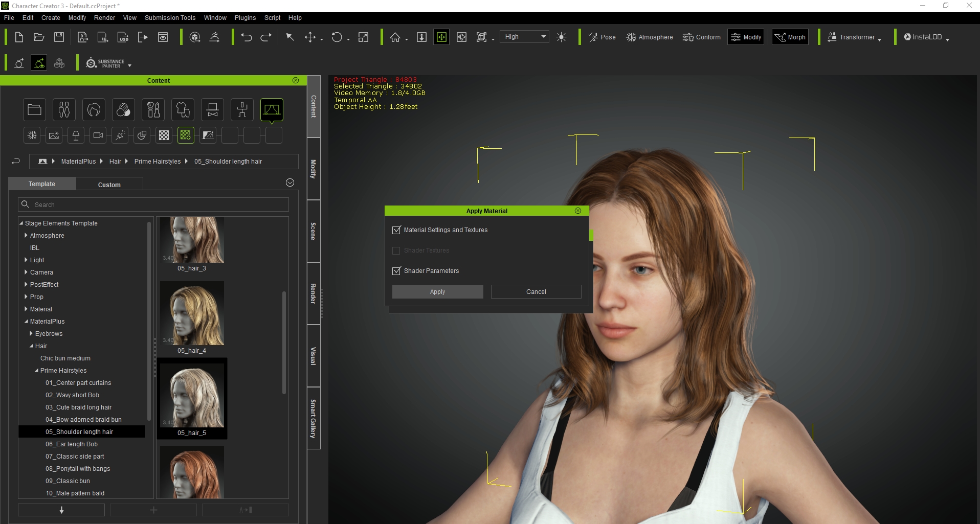Click the Conform button in toolbar
This screenshot has height=524, width=980.
click(x=701, y=37)
